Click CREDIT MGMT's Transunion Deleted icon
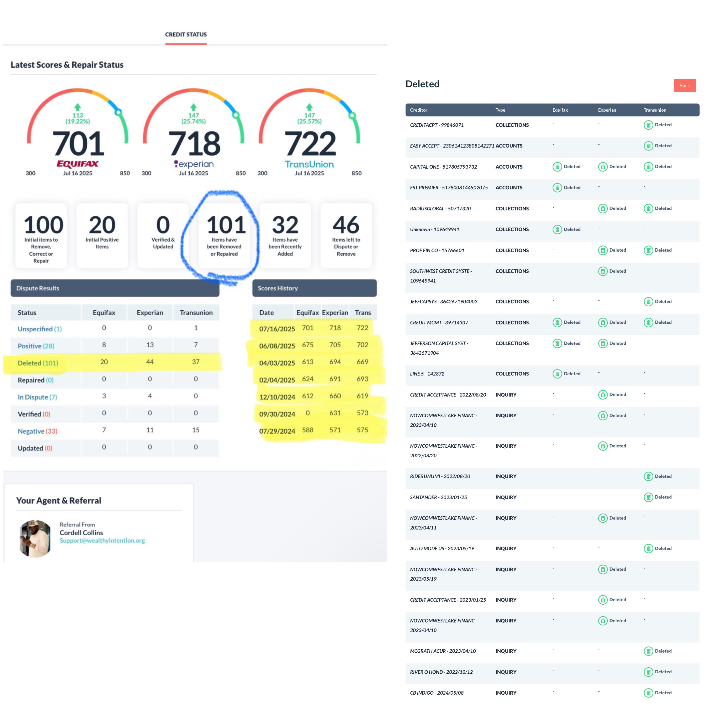This screenshot has width=728, height=728. [x=649, y=323]
